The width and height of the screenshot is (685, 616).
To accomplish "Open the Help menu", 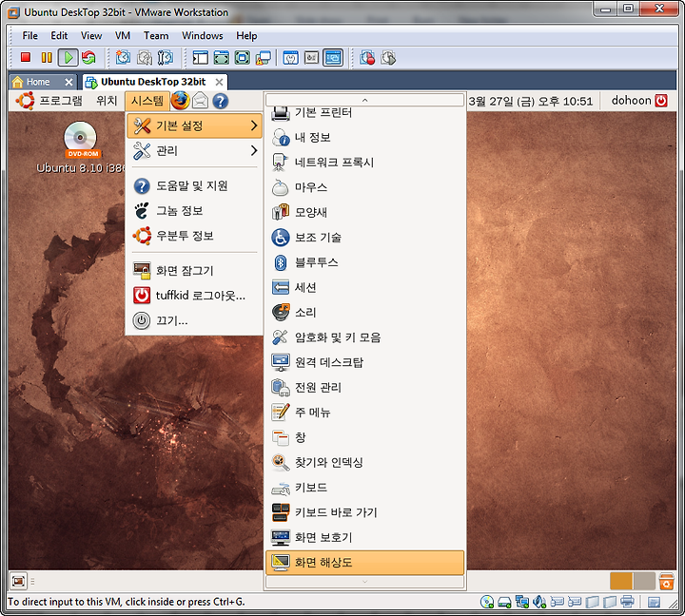I will point(246,36).
